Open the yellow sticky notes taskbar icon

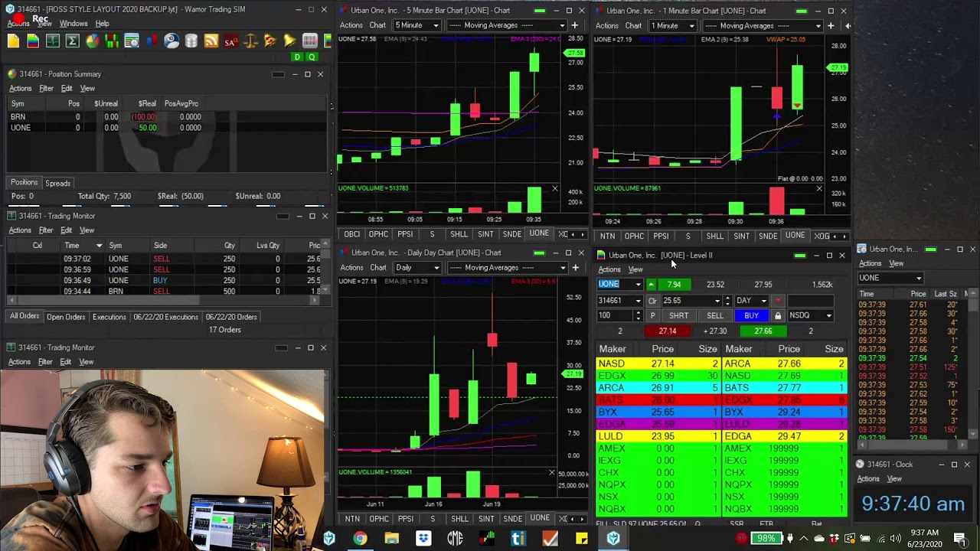pos(581,539)
